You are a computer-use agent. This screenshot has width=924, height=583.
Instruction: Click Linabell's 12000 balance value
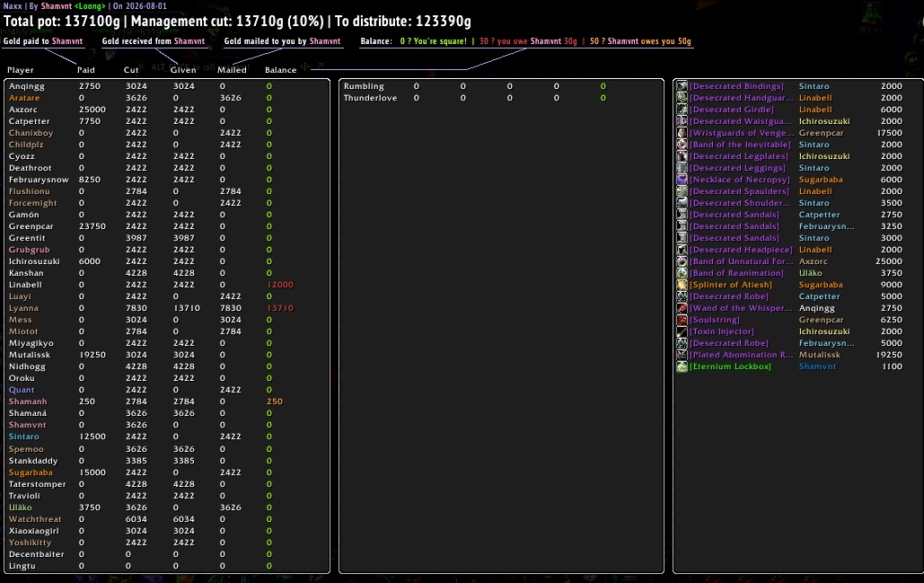point(280,285)
